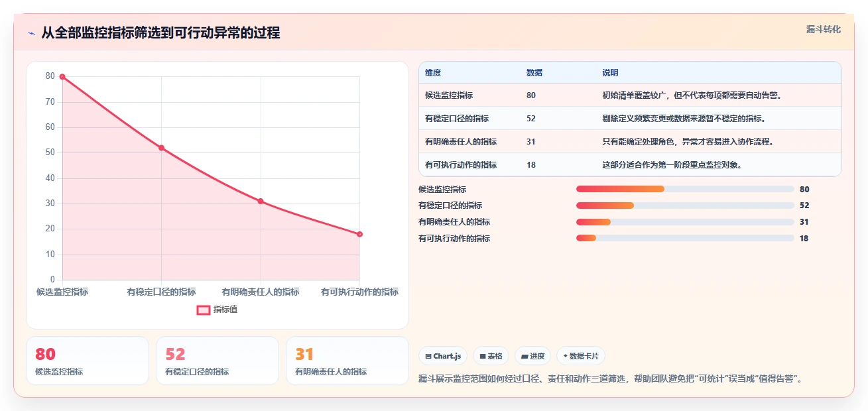
Task: Click table value 52
Action: pyautogui.click(x=531, y=119)
